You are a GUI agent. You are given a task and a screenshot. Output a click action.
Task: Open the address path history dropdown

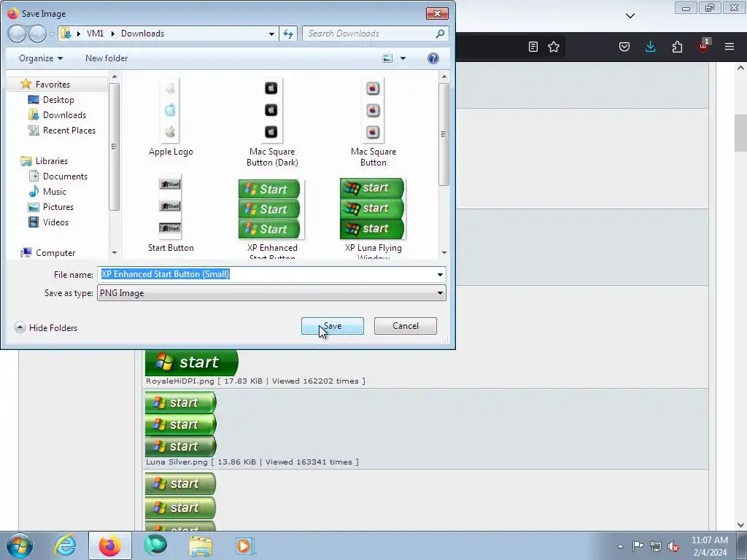tap(271, 34)
